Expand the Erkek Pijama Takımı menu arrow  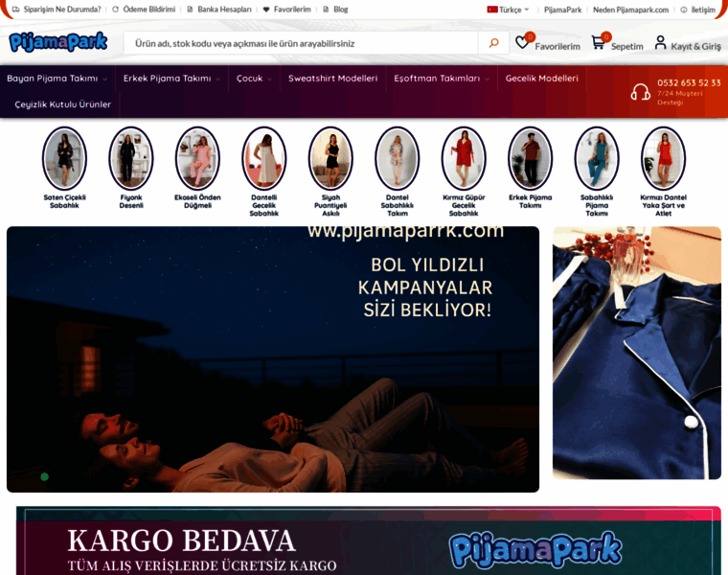coord(217,80)
